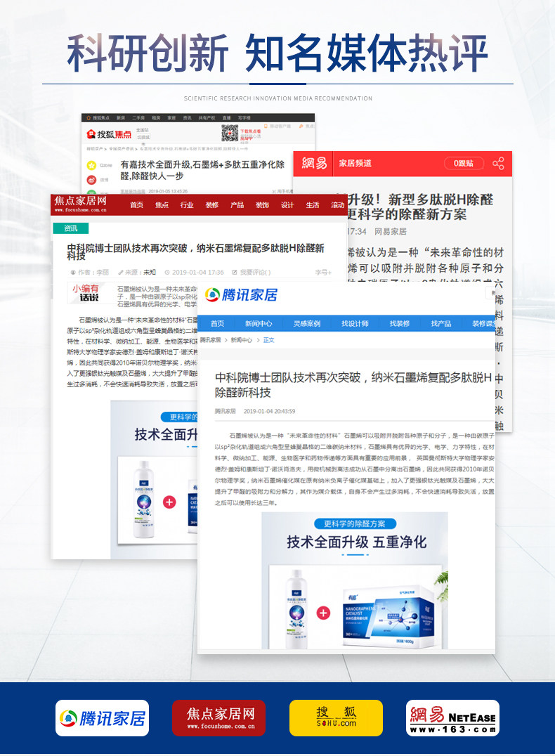Open 设计 in the Focus Home red navbar

(x=287, y=205)
